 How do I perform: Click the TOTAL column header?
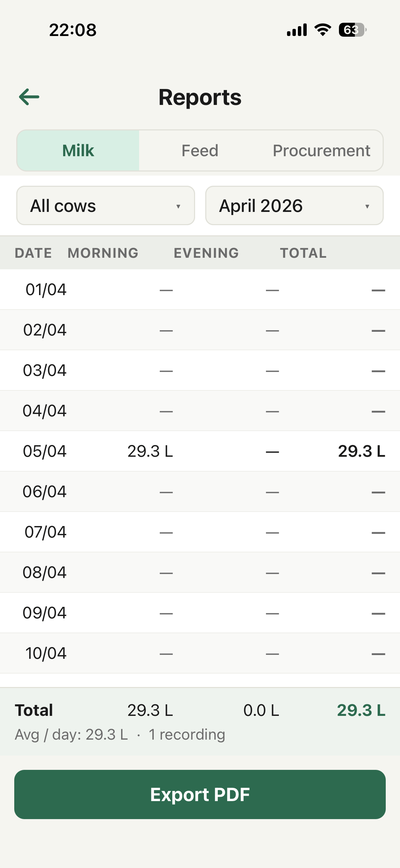[x=303, y=253]
